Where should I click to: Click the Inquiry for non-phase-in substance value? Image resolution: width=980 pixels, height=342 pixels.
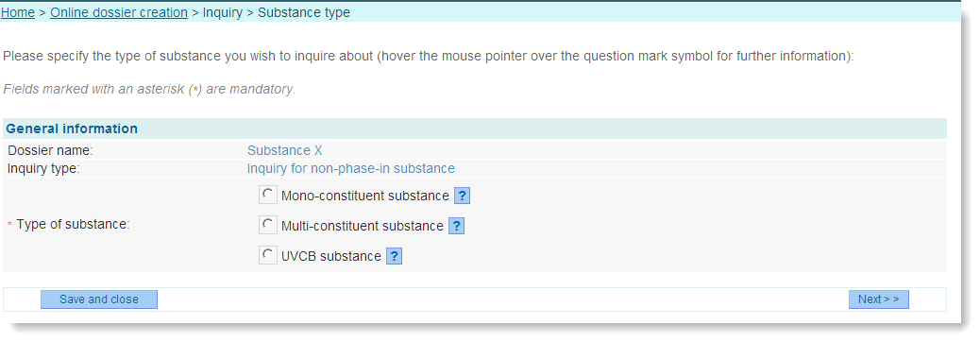click(351, 169)
